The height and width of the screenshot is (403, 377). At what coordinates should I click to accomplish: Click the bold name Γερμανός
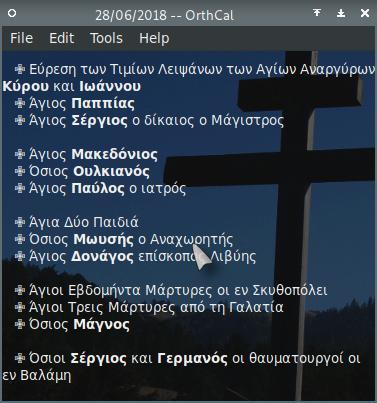[192, 359]
